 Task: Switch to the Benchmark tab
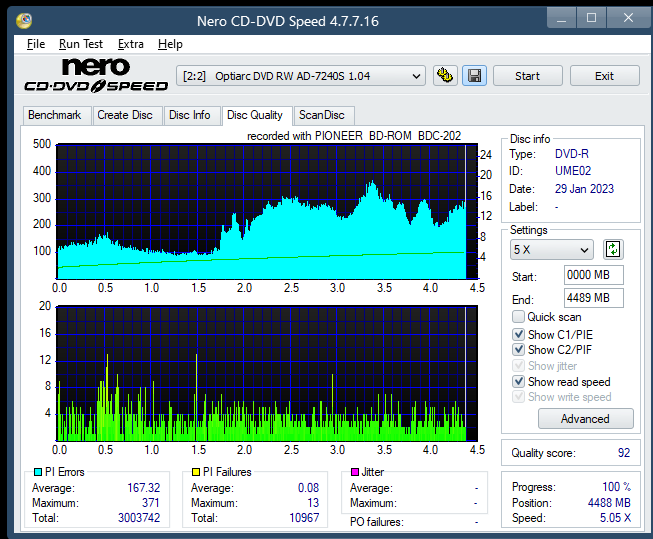click(x=55, y=115)
